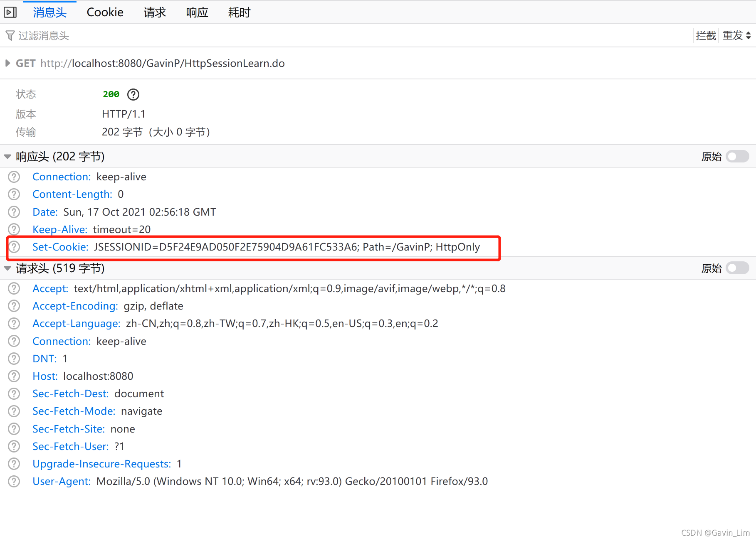
Task: Click the gzip, deflate value
Action: pyautogui.click(x=153, y=306)
